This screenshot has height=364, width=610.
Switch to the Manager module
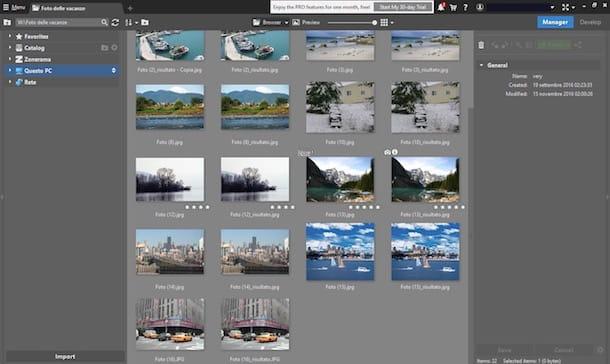tap(555, 22)
